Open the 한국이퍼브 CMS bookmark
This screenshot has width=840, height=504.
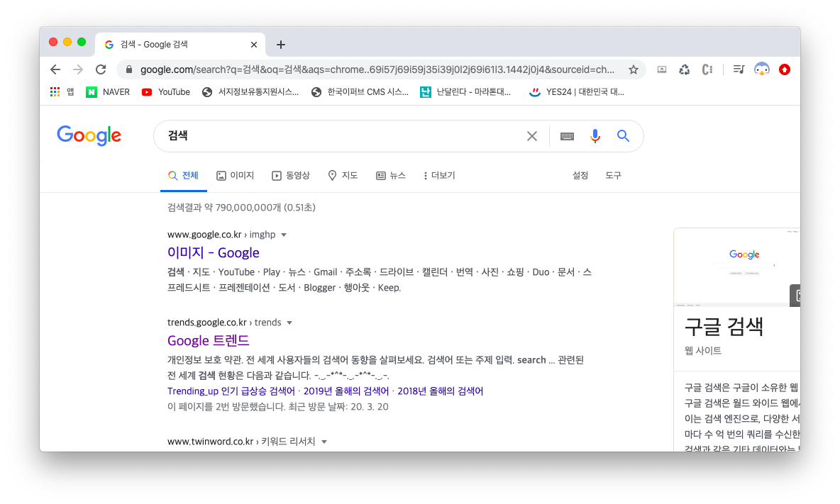tap(360, 92)
